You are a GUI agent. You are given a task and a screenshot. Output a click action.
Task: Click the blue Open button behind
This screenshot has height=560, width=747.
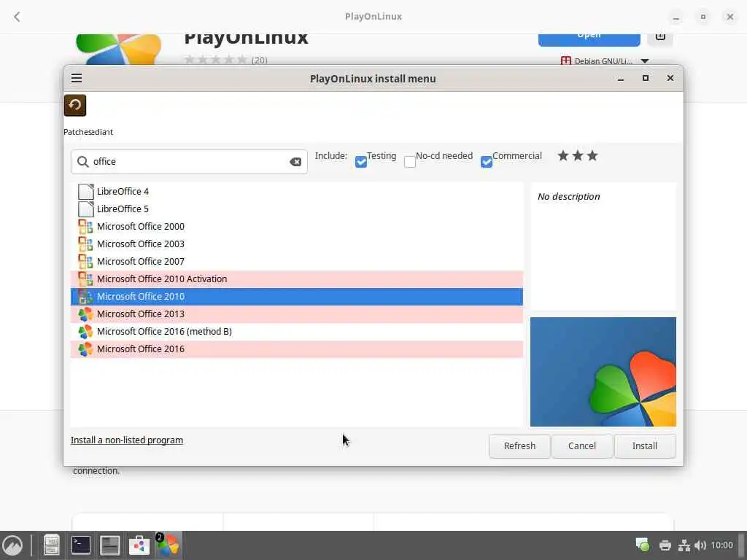589,39
